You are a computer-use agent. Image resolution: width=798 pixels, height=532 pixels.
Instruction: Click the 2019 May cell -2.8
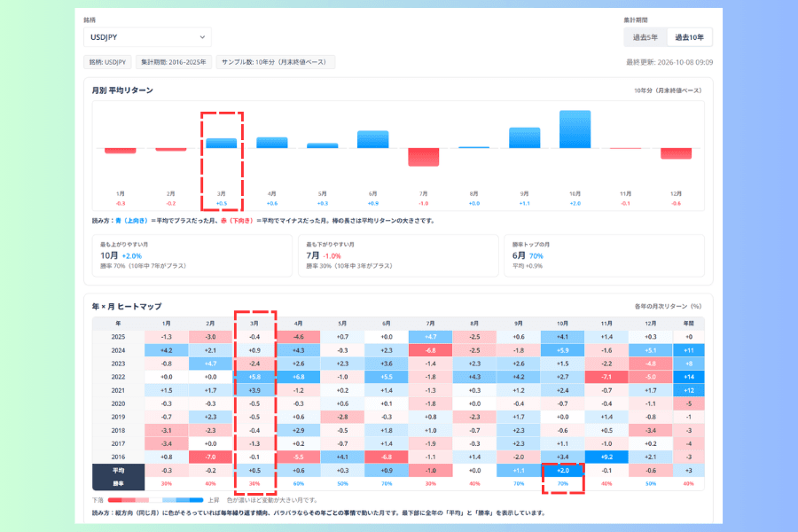pyautogui.click(x=342, y=417)
